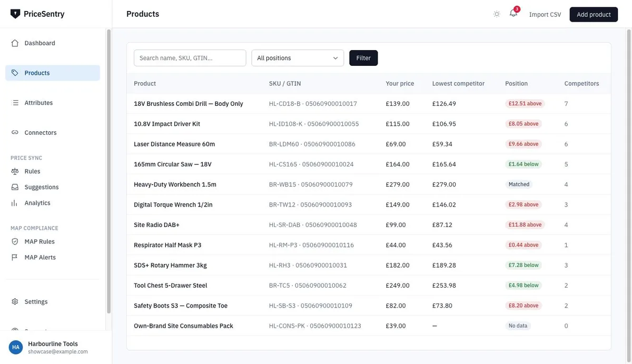Open Connectors in the sidebar
The image size is (632, 364).
(53, 133)
